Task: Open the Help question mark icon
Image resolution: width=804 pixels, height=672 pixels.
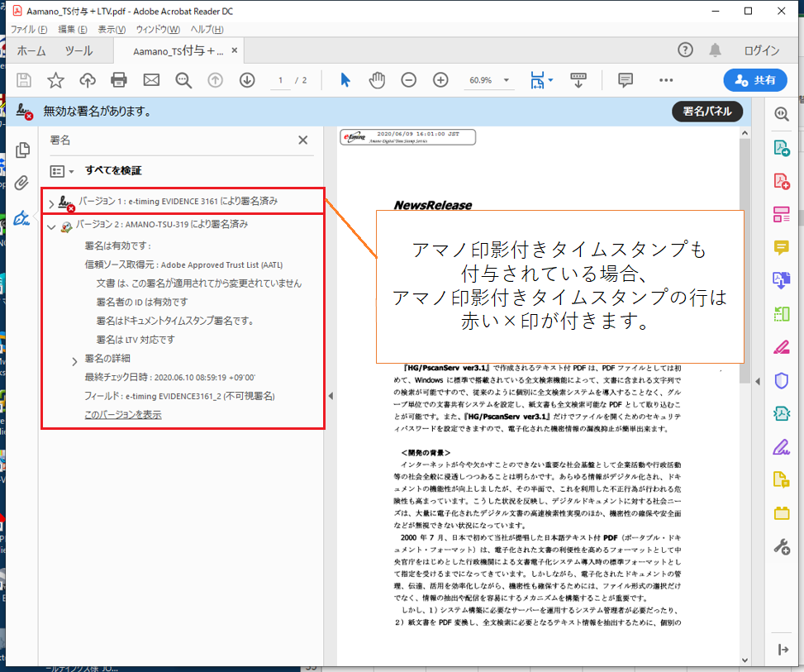Action: [685, 50]
